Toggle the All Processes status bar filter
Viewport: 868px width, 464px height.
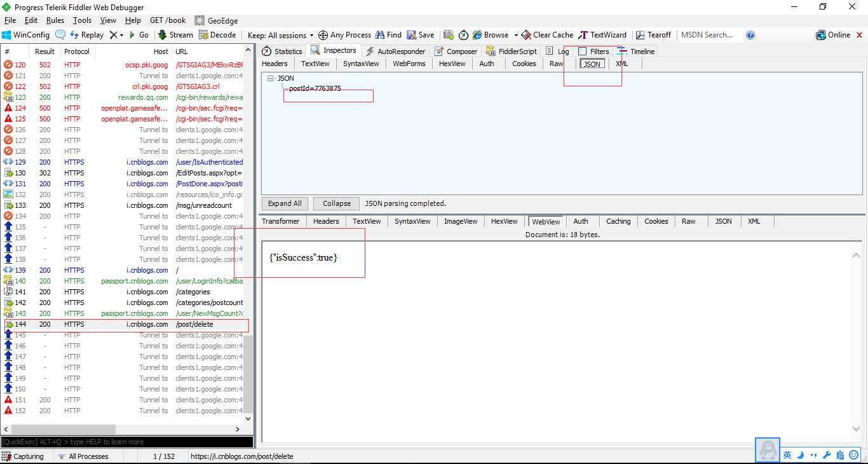(x=83, y=456)
